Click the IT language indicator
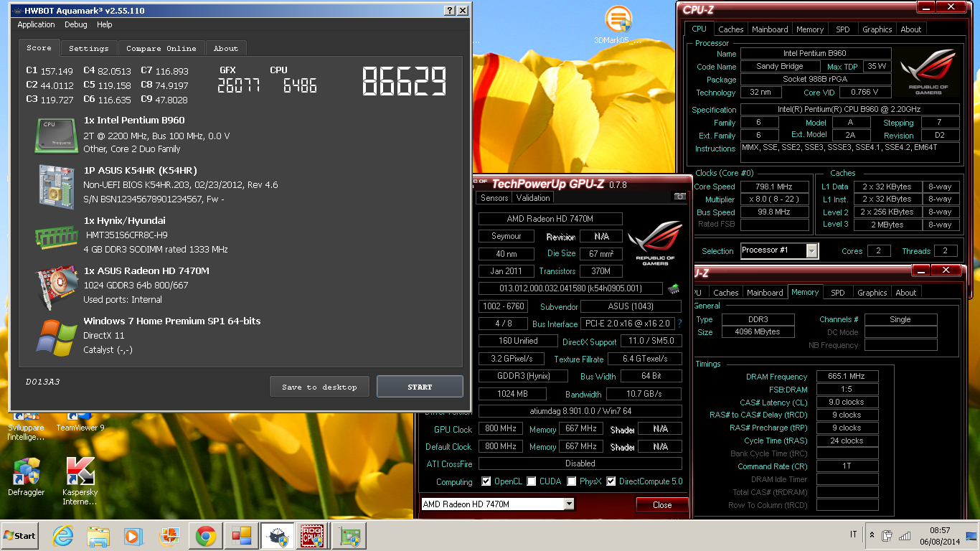 click(853, 535)
